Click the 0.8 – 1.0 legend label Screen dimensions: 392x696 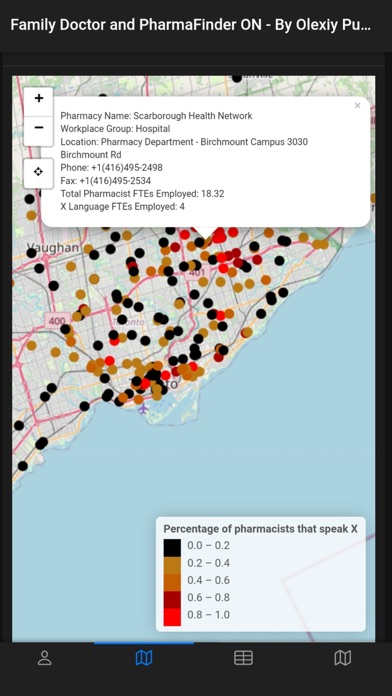[208, 615]
